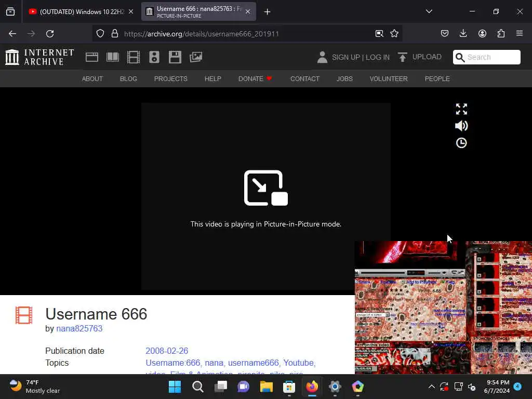Image resolution: width=532 pixels, height=399 pixels.
Task: Toggle theater fullscreen mode icon
Action: pos(461,109)
